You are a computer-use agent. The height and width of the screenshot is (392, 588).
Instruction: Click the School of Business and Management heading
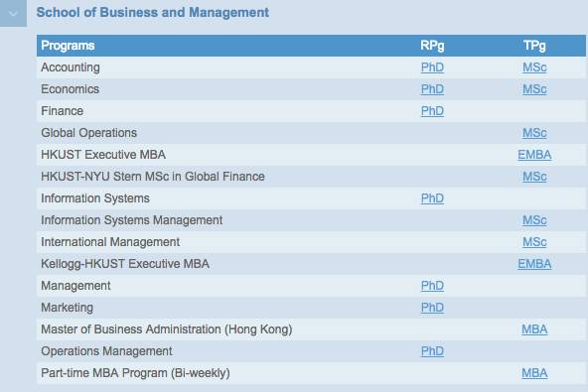point(153,12)
